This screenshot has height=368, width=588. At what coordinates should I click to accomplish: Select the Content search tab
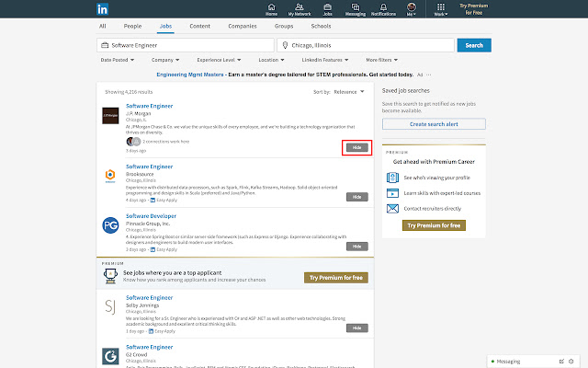pyautogui.click(x=200, y=26)
